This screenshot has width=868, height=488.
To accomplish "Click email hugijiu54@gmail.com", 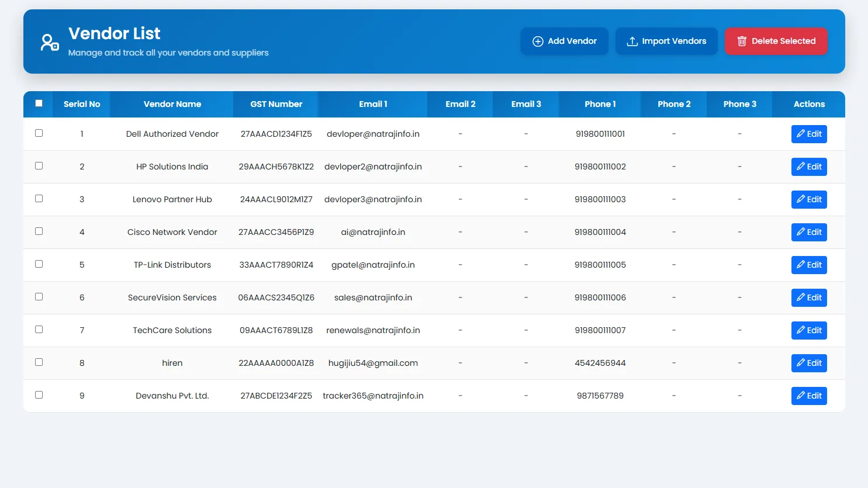I will pos(373,363).
